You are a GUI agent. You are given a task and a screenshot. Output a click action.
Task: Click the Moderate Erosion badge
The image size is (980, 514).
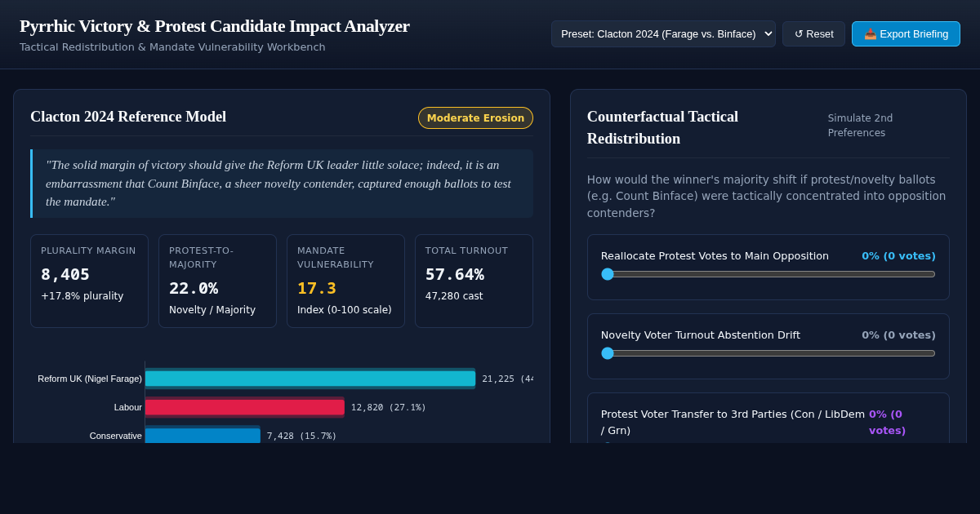point(475,118)
